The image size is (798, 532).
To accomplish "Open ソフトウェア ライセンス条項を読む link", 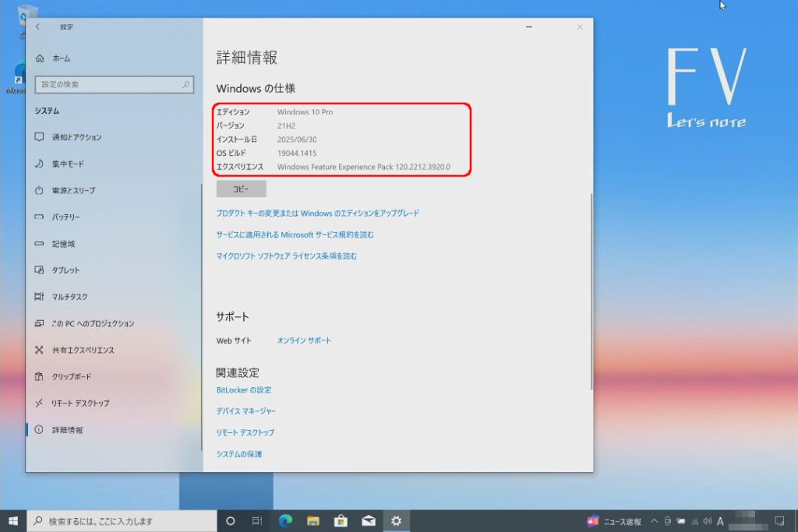I will [x=287, y=255].
